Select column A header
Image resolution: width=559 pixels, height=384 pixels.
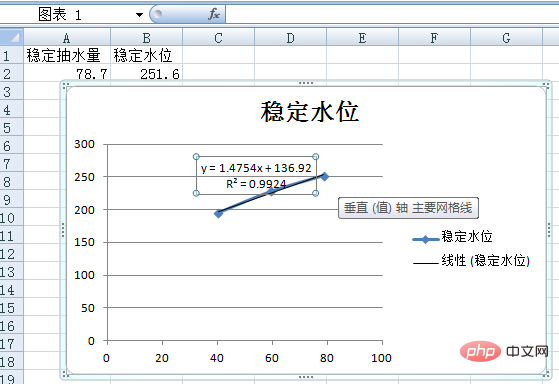[x=67, y=37]
